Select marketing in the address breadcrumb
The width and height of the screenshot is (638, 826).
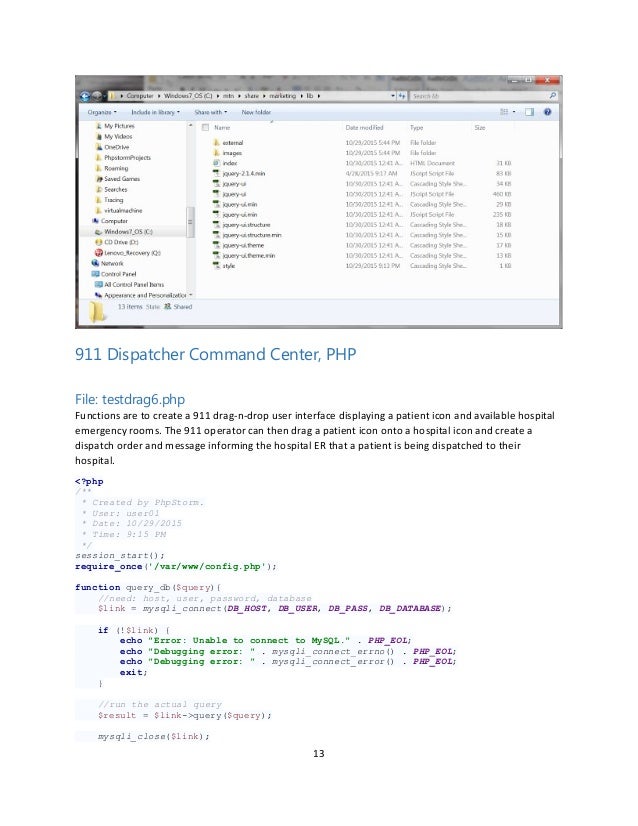[282, 96]
